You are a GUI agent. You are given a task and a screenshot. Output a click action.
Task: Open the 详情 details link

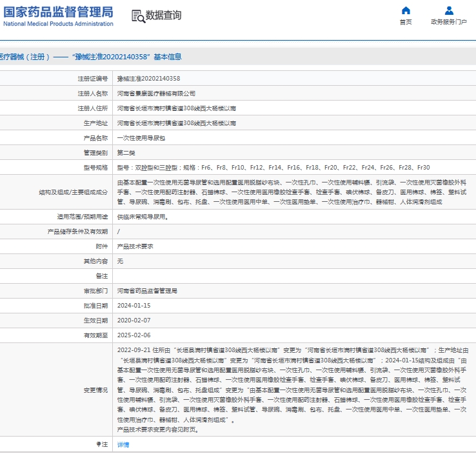coord(123,444)
